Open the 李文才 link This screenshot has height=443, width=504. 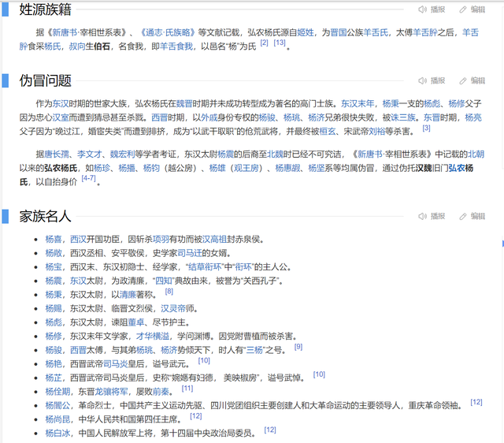coord(90,154)
